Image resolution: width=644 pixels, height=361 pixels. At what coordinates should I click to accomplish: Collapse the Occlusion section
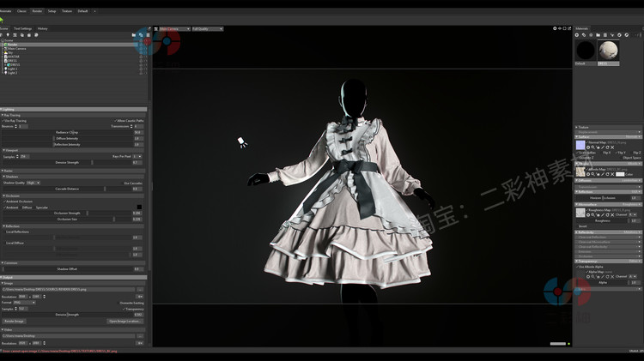click(73, 196)
